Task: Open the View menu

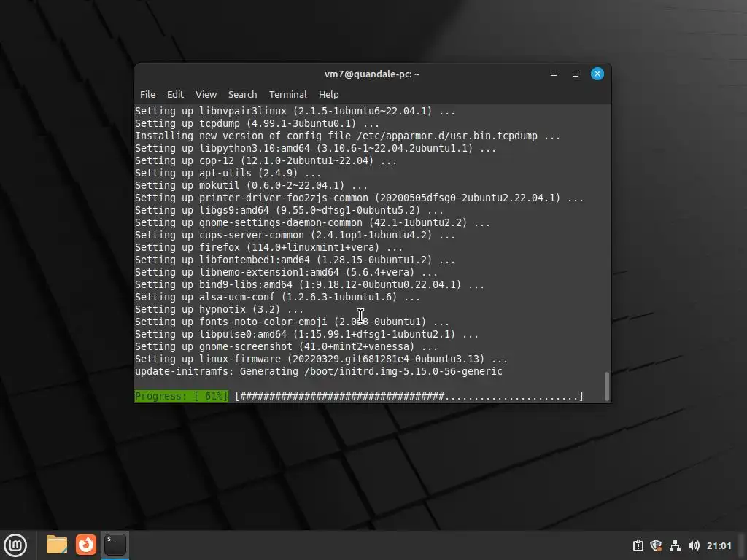Action: (x=206, y=94)
